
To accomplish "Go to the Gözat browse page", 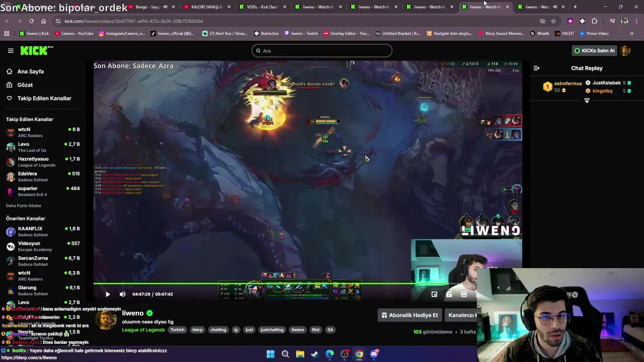I will click(x=25, y=85).
